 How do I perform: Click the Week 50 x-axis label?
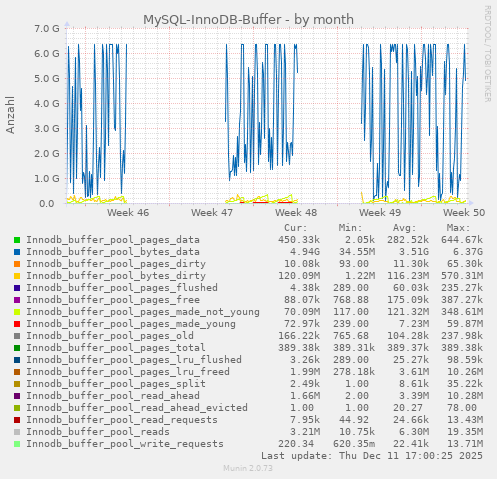click(464, 213)
